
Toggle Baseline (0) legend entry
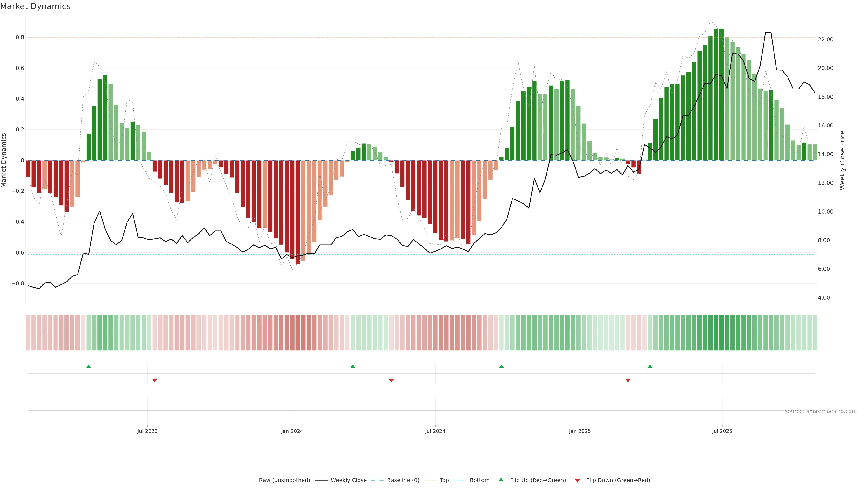403,480
